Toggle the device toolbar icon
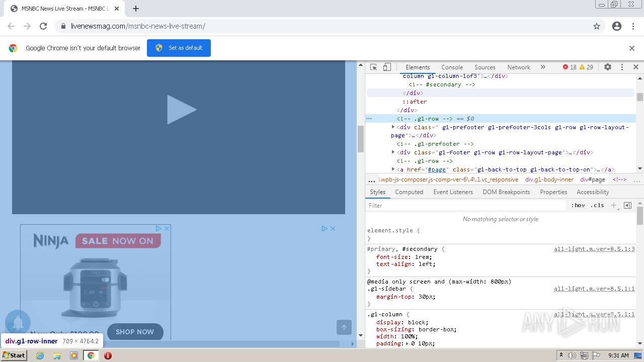644x362 pixels. click(387, 67)
